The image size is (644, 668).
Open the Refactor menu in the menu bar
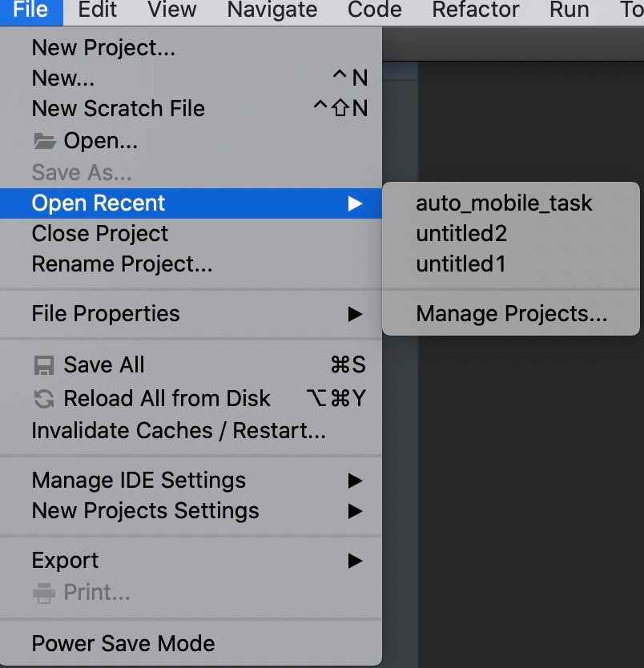point(475,10)
